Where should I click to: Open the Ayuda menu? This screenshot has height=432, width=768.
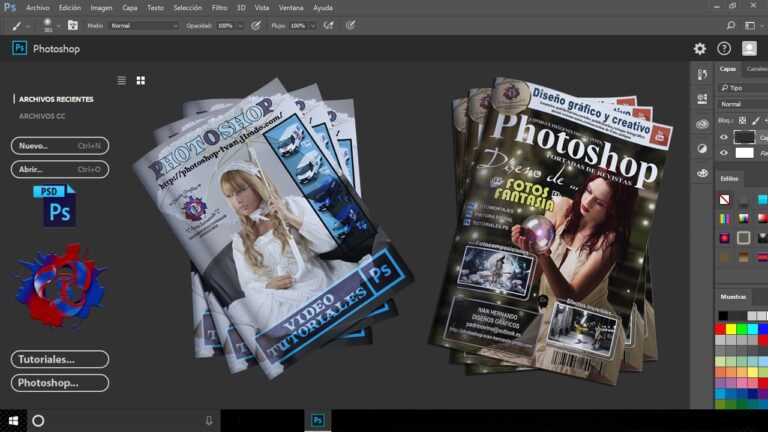(x=323, y=8)
